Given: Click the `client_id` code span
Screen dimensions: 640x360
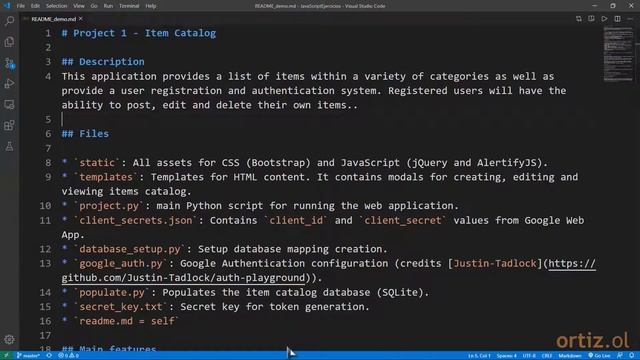Looking at the screenshot, I should 296,220.
